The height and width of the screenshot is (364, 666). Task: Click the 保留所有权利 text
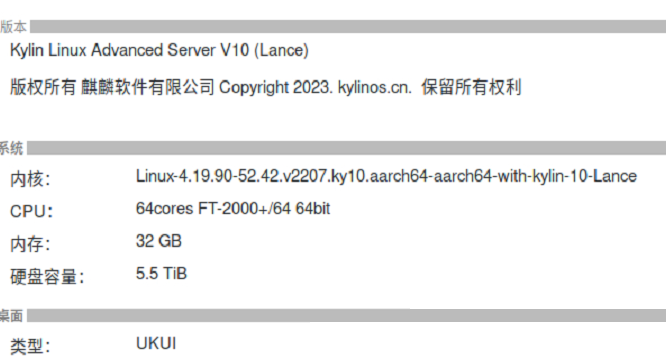pyautogui.click(x=471, y=87)
